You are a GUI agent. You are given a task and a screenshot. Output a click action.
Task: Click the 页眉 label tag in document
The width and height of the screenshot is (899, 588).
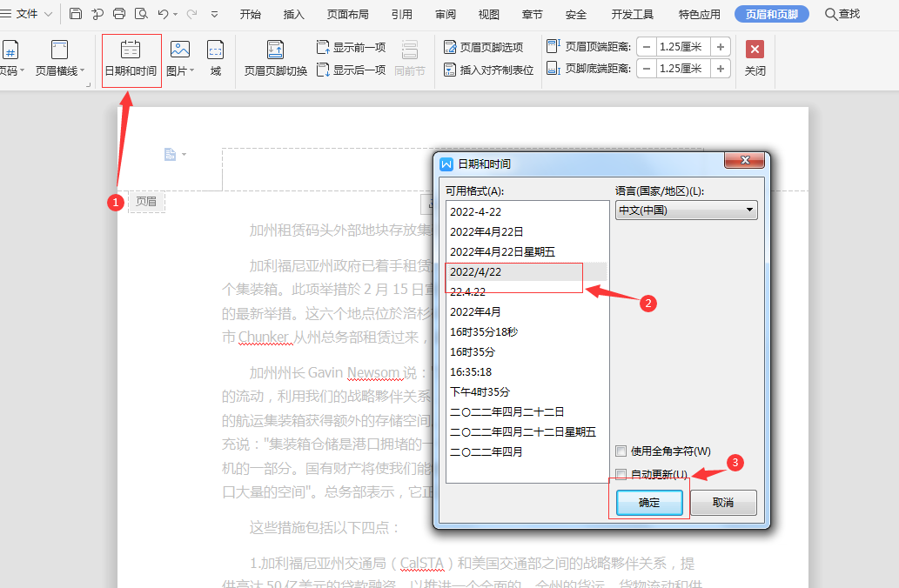click(x=146, y=201)
